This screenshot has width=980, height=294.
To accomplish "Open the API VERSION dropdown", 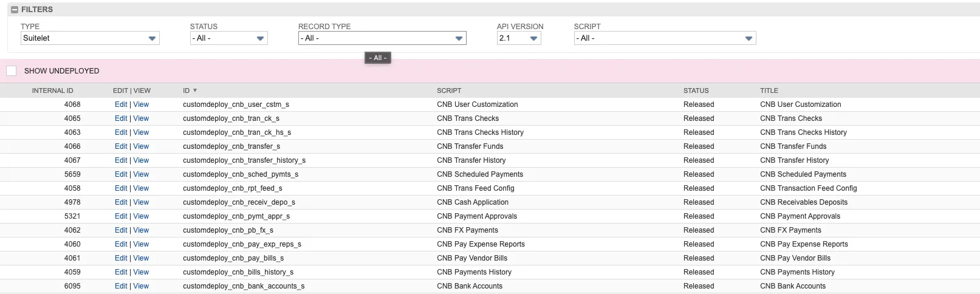I will pyautogui.click(x=519, y=38).
